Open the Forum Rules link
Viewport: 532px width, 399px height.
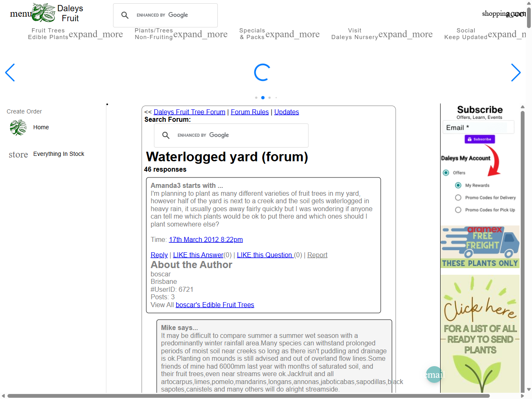pos(249,112)
